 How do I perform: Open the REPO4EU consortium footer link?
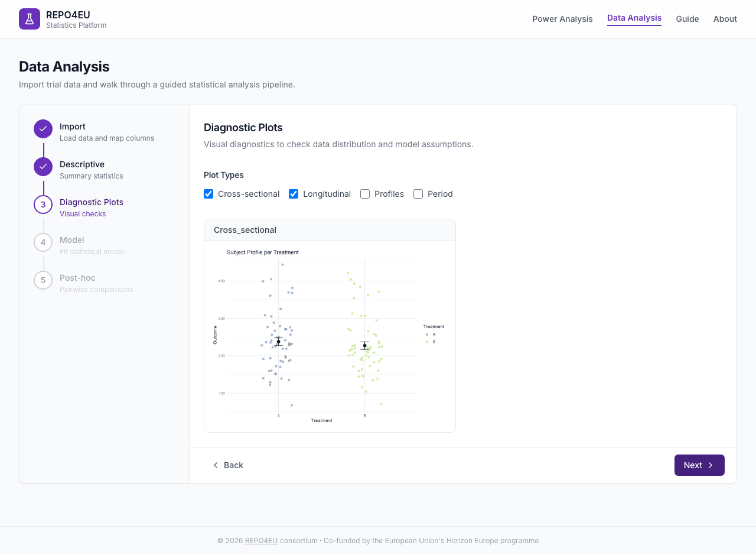[261, 540]
